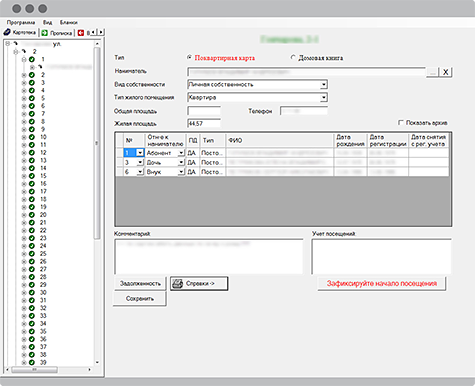
Task: Click green check icon of apartment 12
Action: click(32, 153)
